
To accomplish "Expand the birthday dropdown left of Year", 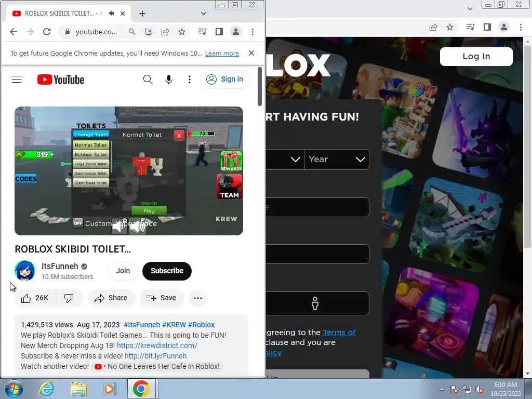I will point(284,159).
